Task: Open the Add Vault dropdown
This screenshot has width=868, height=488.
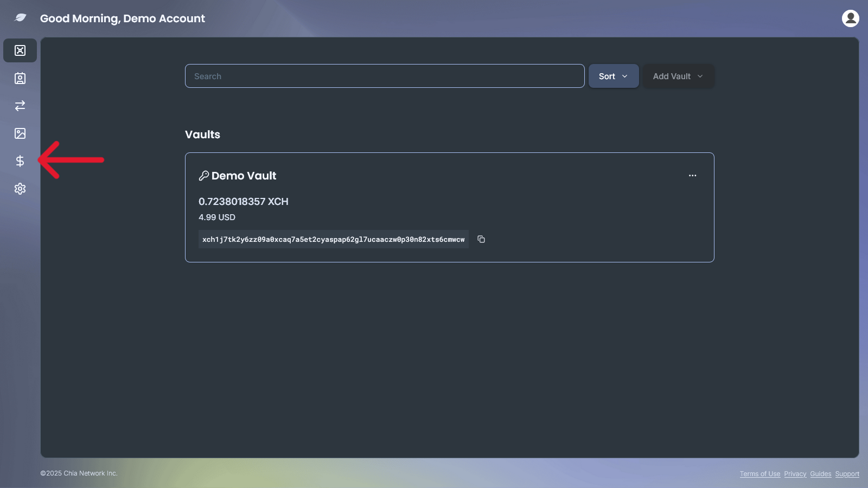Action: [678, 76]
